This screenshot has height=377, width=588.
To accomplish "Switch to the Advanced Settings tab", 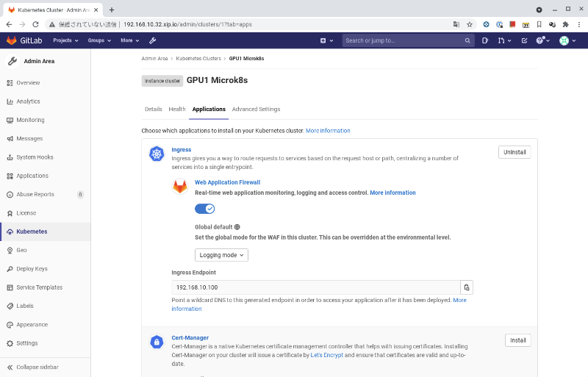I will (x=256, y=109).
